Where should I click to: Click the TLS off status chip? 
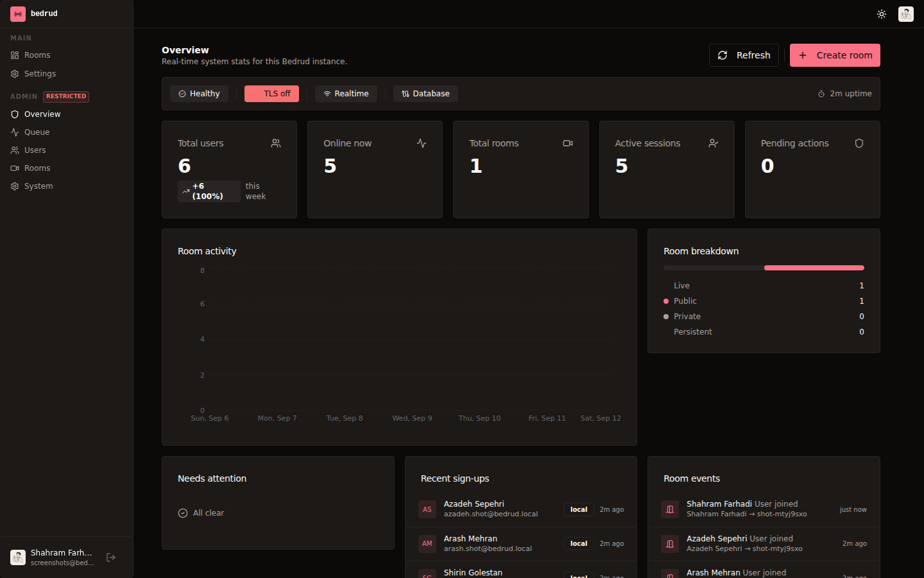271,94
